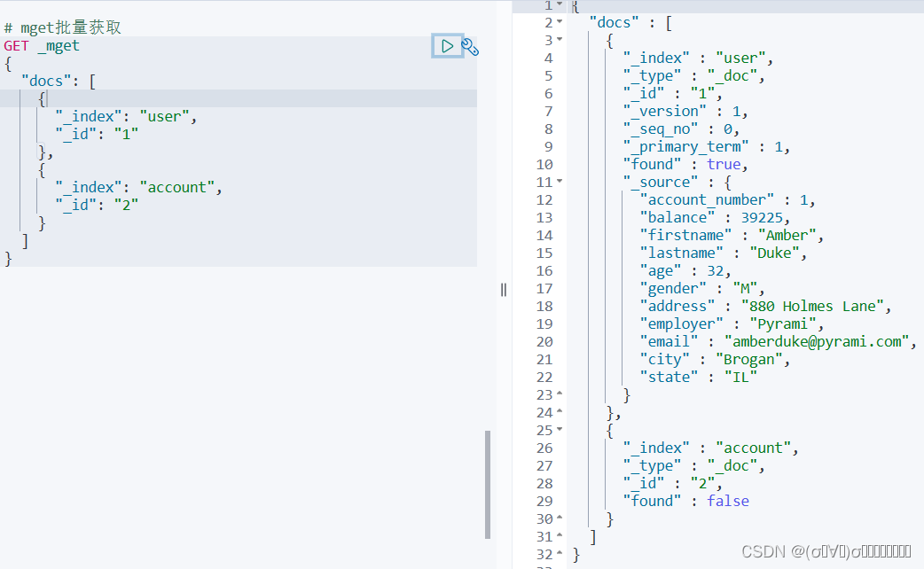924x569 pixels.
Task: Click the comment line "# mget批量获取"
Action: (62, 27)
